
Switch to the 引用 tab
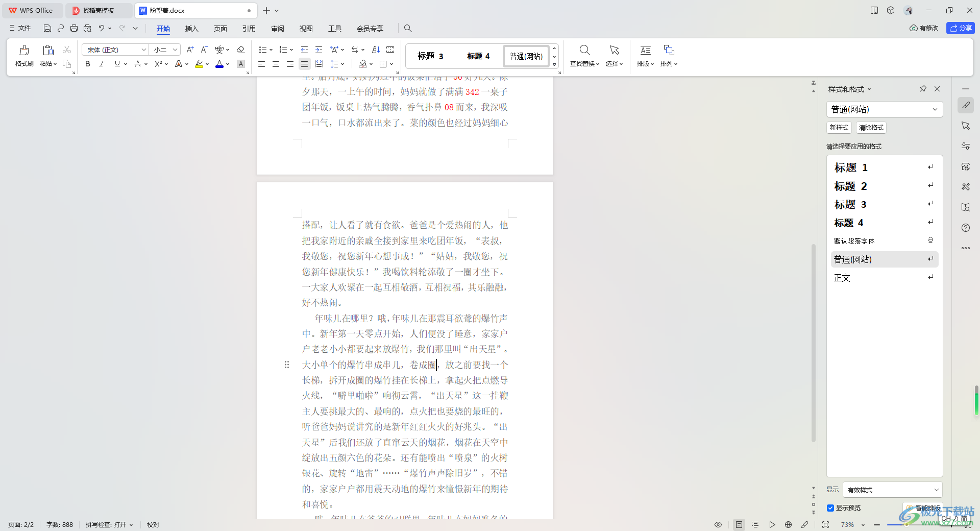click(x=249, y=29)
